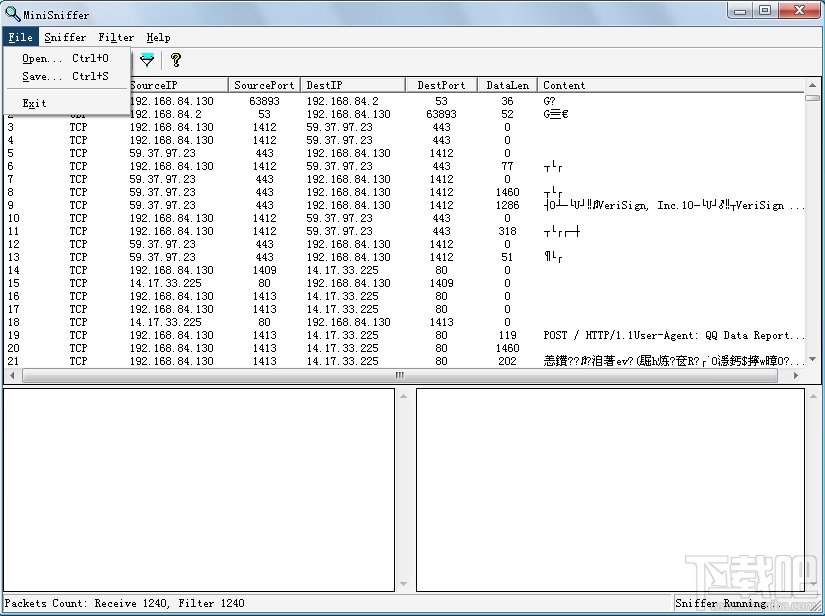Maximize the MiniSniffer window
The width and height of the screenshot is (825, 616).
point(766,11)
